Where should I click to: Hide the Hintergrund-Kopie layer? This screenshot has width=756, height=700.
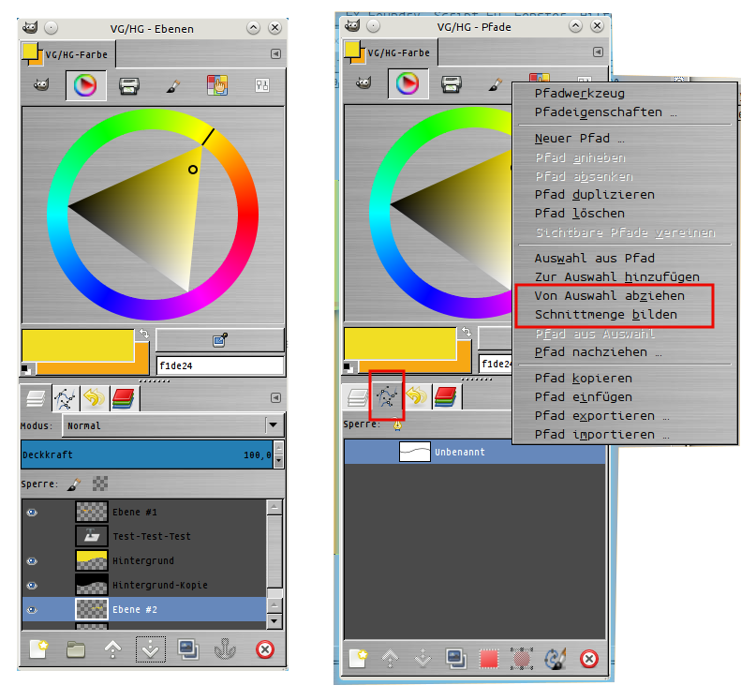[32, 585]
